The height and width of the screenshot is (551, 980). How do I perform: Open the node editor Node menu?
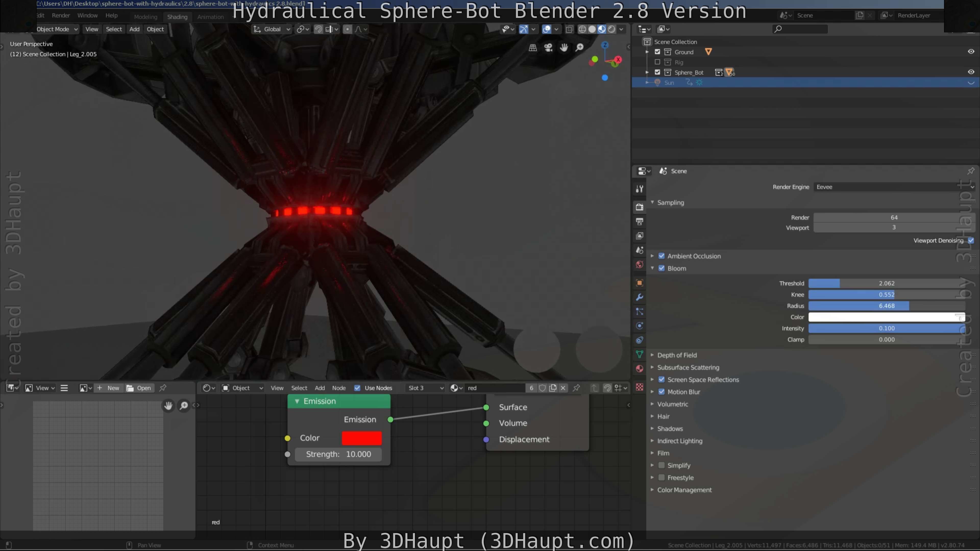click(339, 388)
